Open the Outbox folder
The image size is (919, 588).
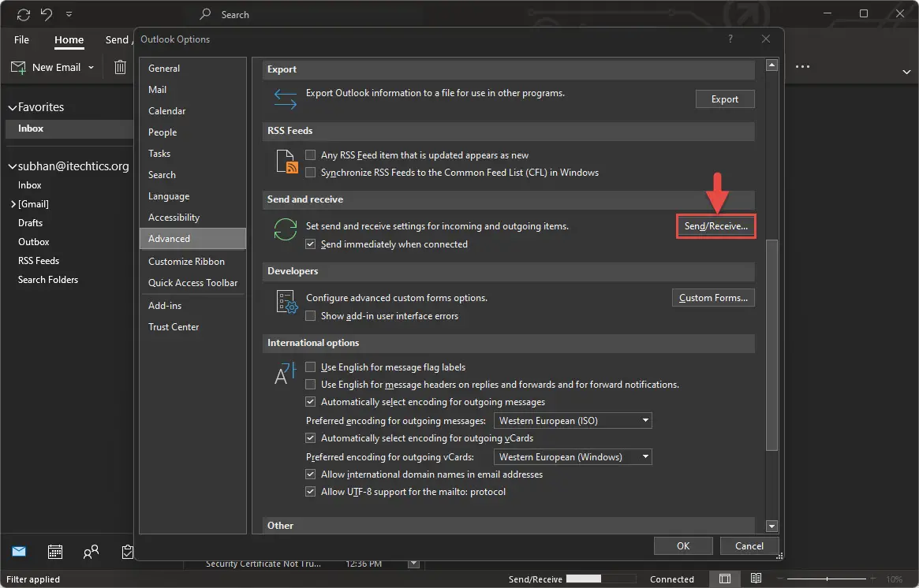coord(33,242)
